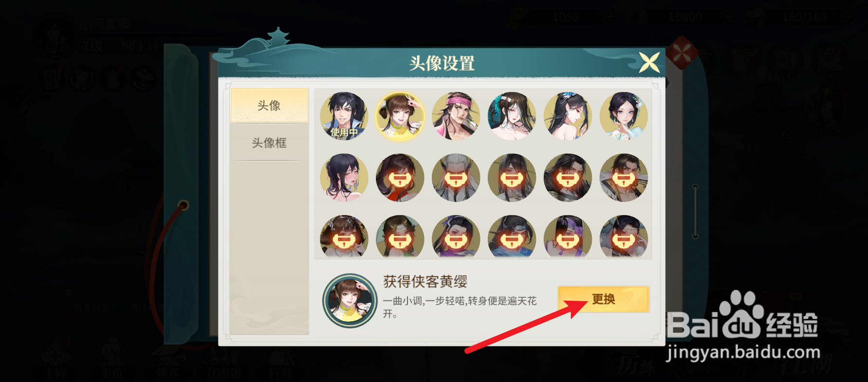Tap the locked avatar at end of second row

coord(624,178)
